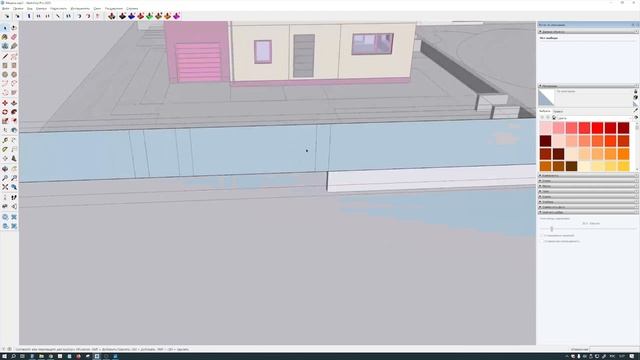Select the Section Plane tool
The width and height of the screenshot is (640, 360).
click(x=14, y=206)
